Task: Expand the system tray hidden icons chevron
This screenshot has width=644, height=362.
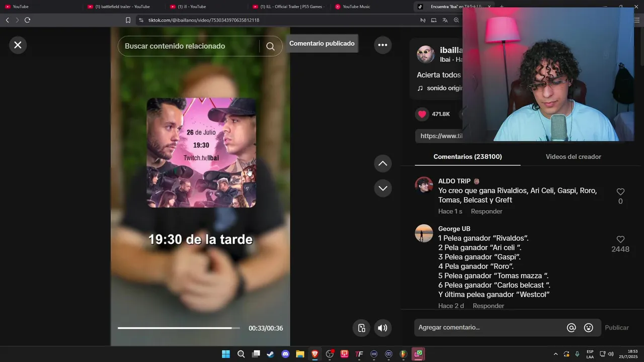Action: click(x=555, y=354)
